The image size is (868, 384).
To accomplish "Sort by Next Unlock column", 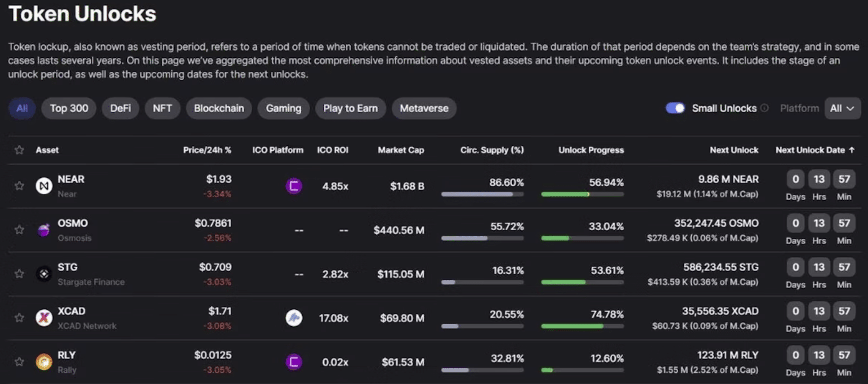I will click(x=734, y=150).
